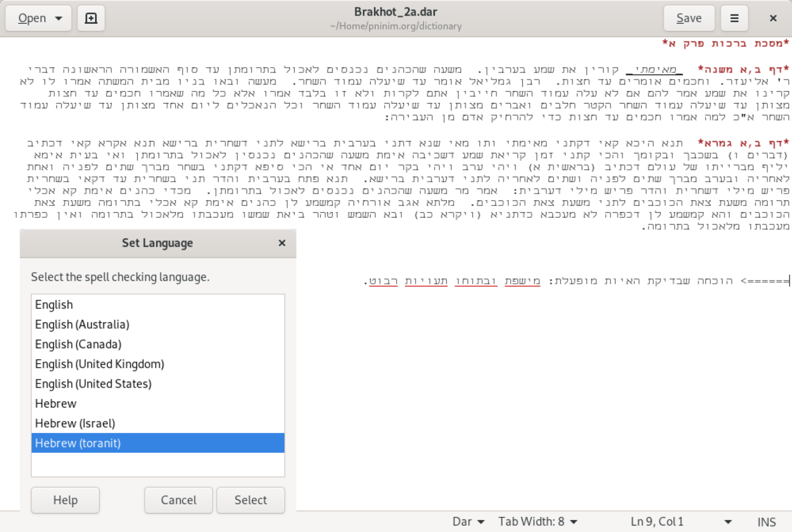Select English (Australia) language

82,325
